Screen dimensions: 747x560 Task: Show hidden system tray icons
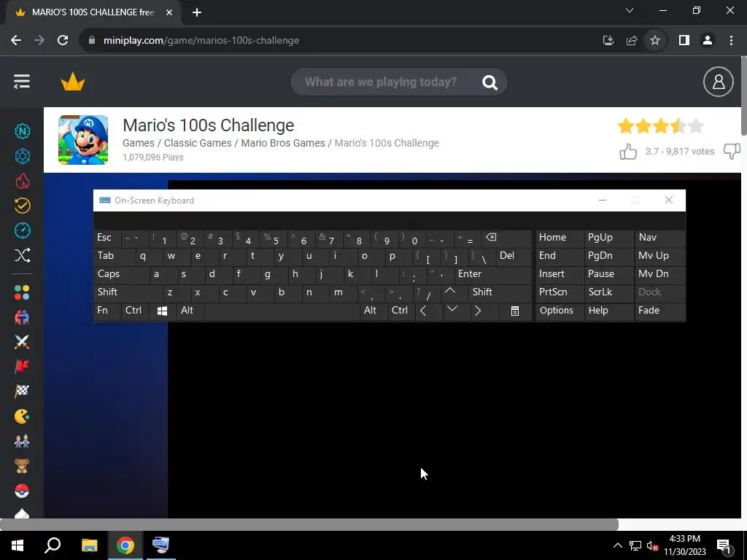click(617, 545)
